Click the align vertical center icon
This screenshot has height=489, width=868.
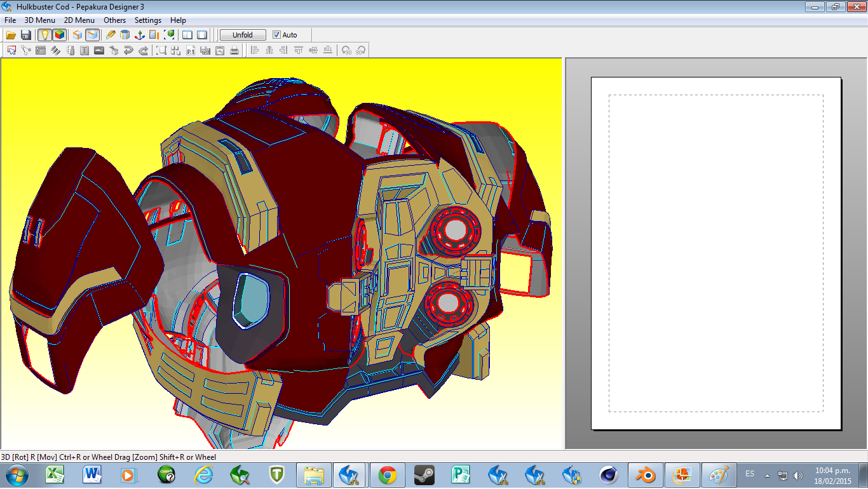[x=313, y=50]
